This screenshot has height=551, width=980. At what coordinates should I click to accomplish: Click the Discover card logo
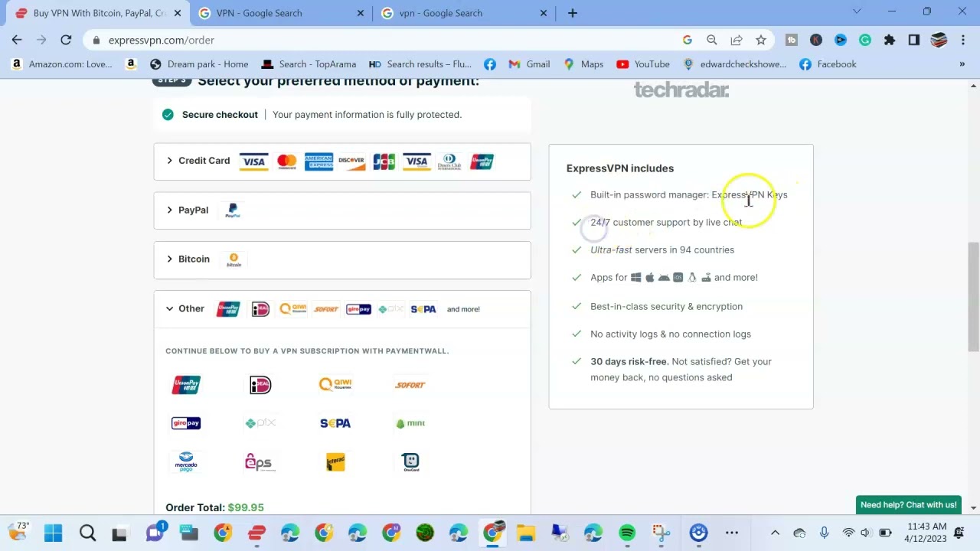click(351, 161)
